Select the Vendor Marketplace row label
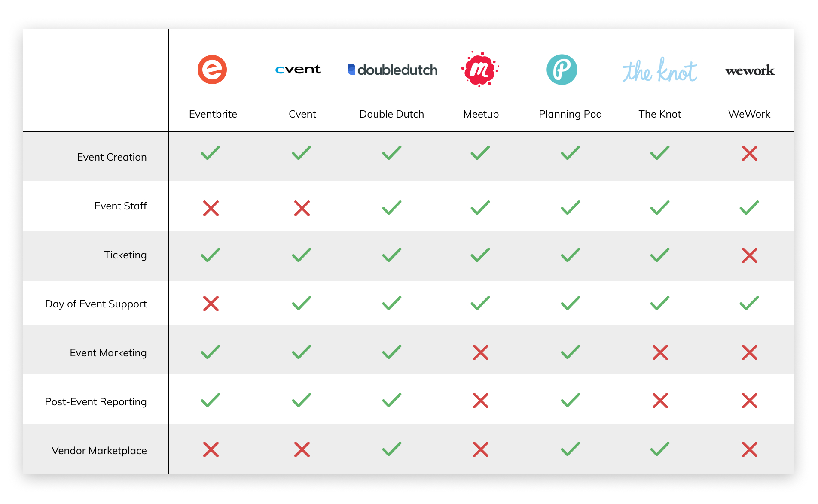The image size is (818, 504). [x=99, y=451]
